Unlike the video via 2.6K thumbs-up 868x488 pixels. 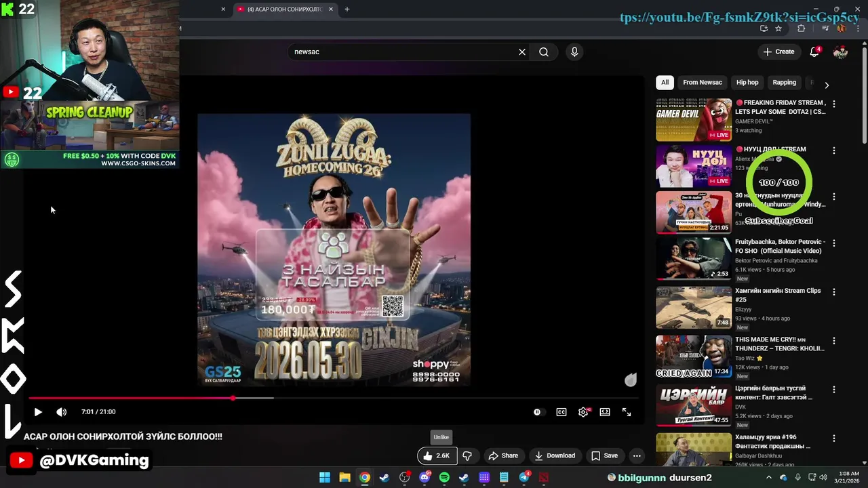[437, 455]
